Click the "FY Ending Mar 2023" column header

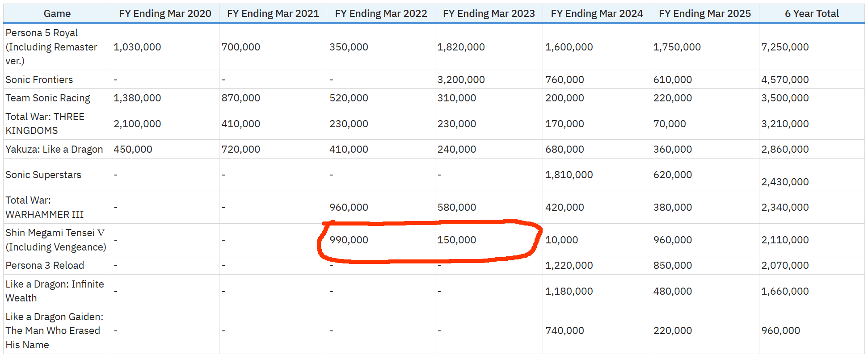pos(489,13)
